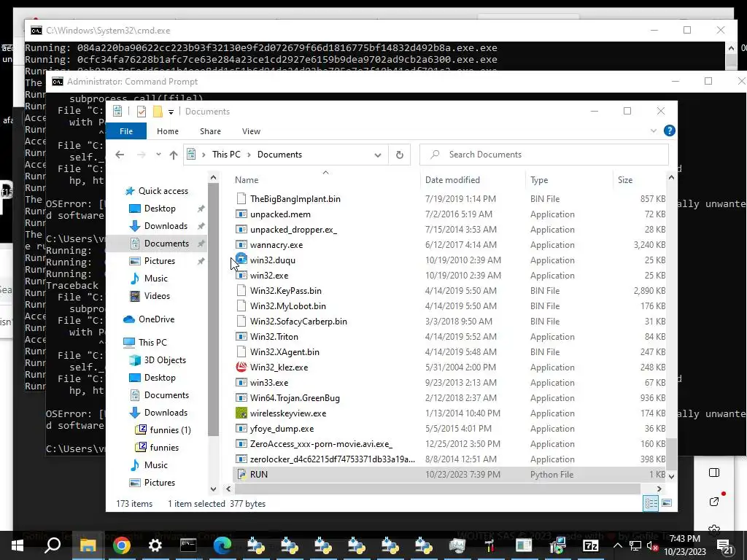Open Google Chrome from the taskbar

(x=122, y=545)
